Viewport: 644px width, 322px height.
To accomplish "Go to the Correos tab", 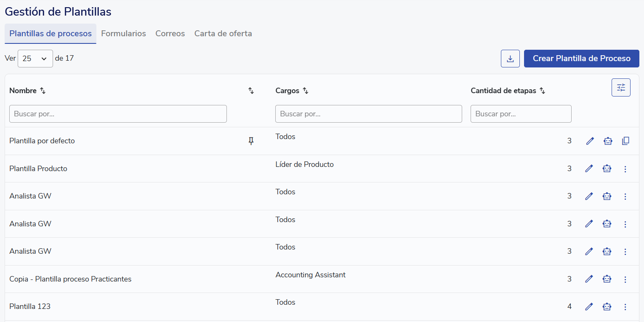I will (170, 34).
